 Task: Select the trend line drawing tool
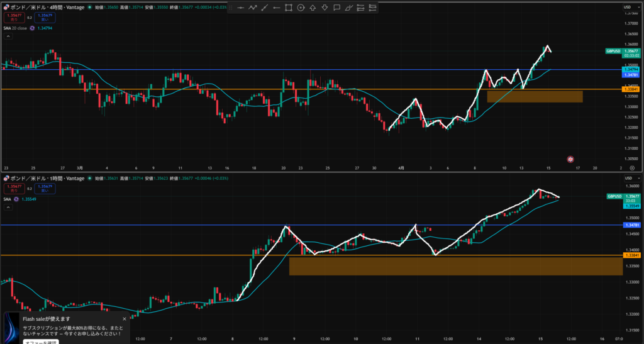click(265, 8)
